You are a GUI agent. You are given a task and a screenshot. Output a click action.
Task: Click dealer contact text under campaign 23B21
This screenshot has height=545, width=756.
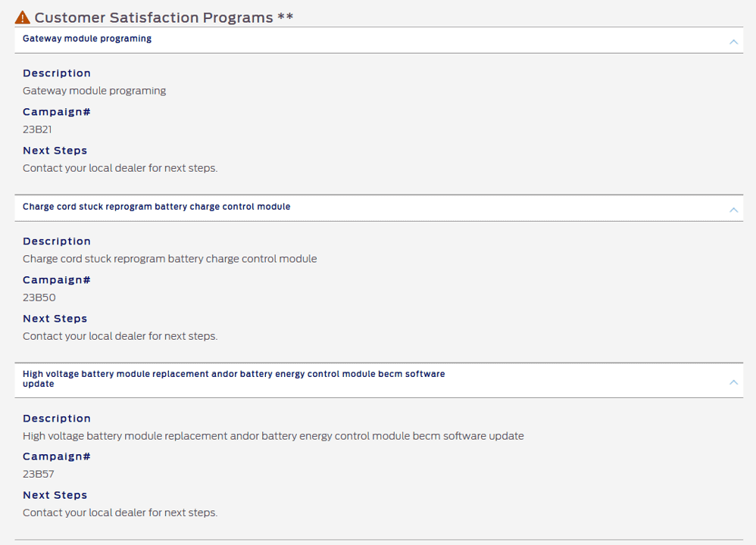[x=120, y=168]
